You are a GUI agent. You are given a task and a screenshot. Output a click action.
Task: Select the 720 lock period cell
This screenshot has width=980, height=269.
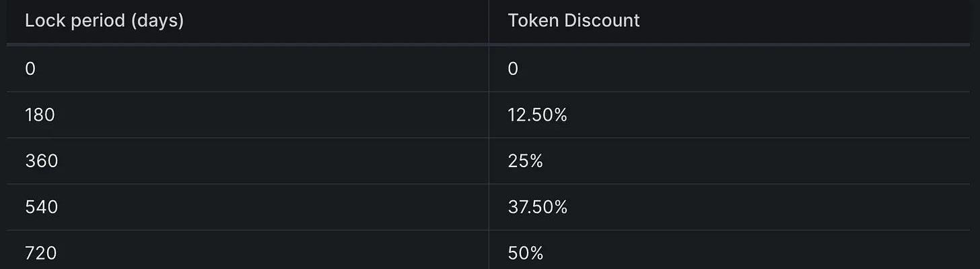click(x=40, y=253)
